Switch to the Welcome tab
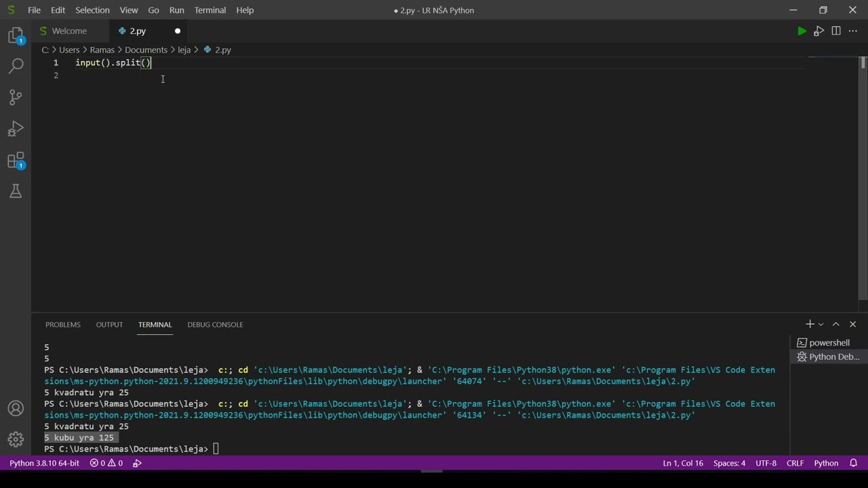The image size is (868, 488). click(69, 31)
